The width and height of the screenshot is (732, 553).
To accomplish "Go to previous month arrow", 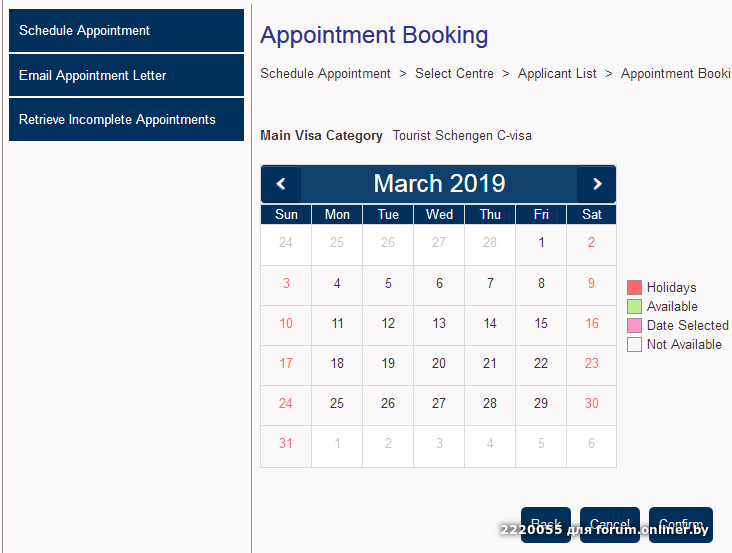I will click(x=281, y=184).
